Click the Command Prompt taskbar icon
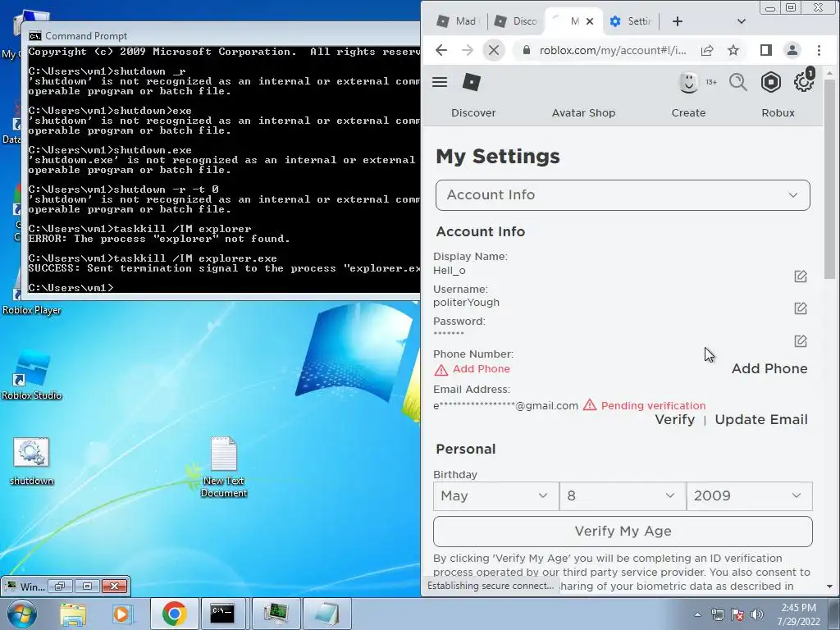Screen dimensions: 840x630 pos(221,614)
